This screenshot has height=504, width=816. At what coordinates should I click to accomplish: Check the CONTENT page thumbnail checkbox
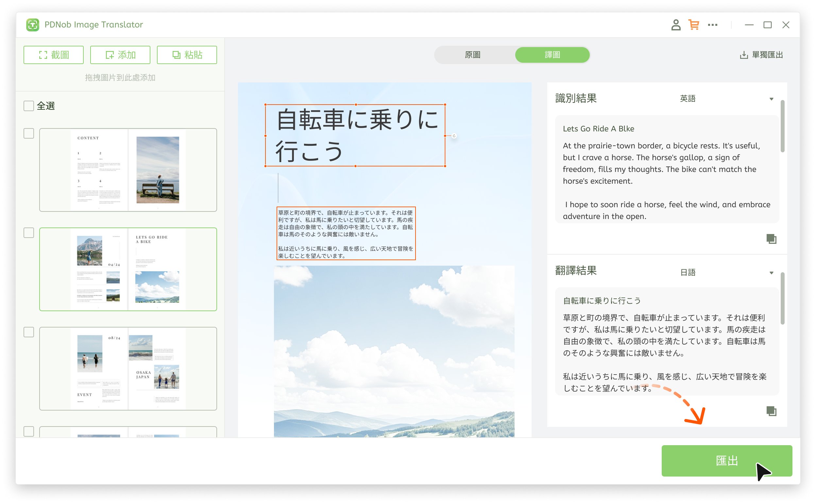tap(29, 133)
